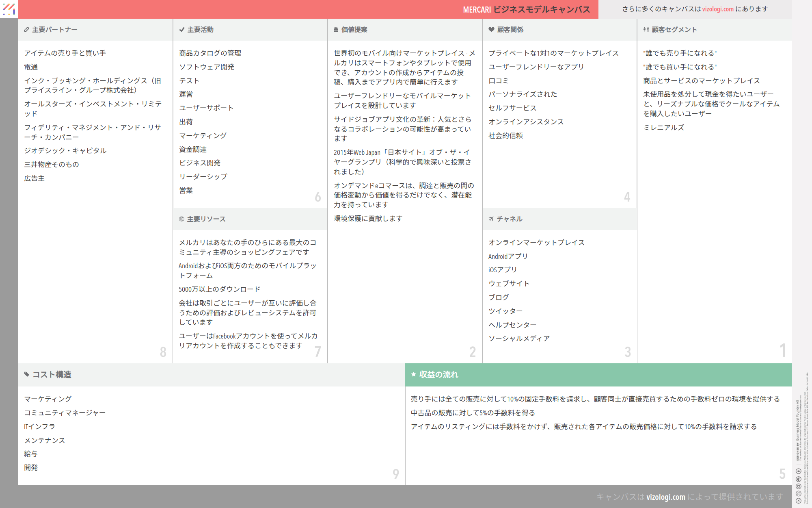Click the gift icon beside 価値提案
Viewport: 812px width, 508px height.
tap(336, 30)
